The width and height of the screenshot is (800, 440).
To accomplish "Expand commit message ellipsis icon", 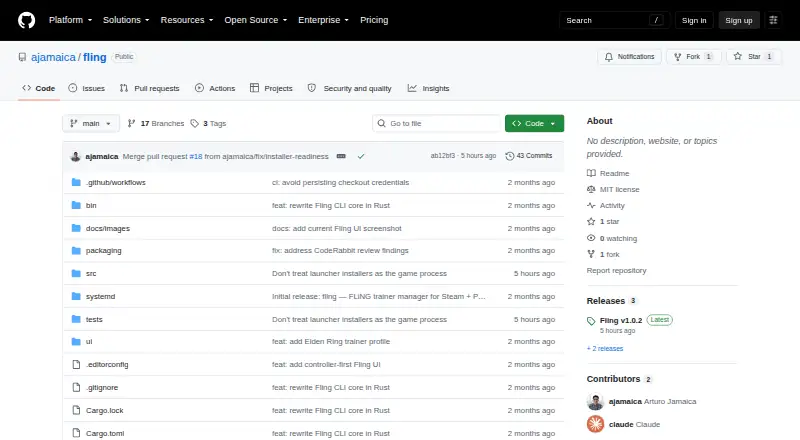I will point(341,156).
